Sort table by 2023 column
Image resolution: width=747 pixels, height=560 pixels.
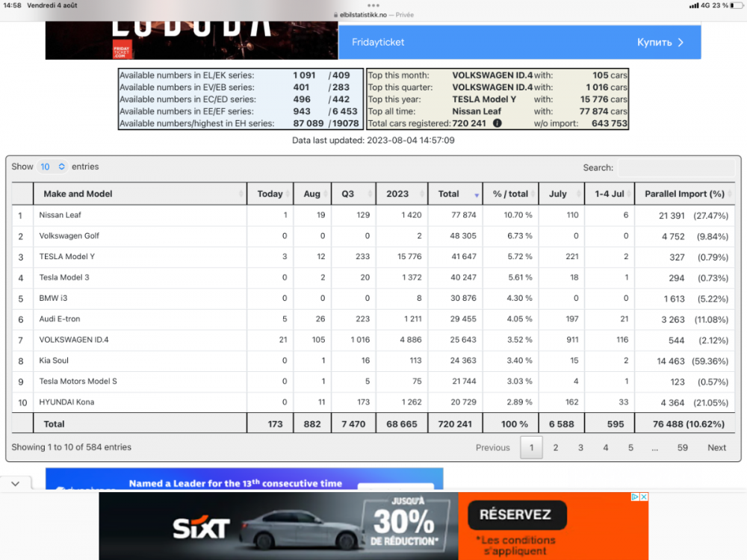pyautogui.click(x=402, y=194)
